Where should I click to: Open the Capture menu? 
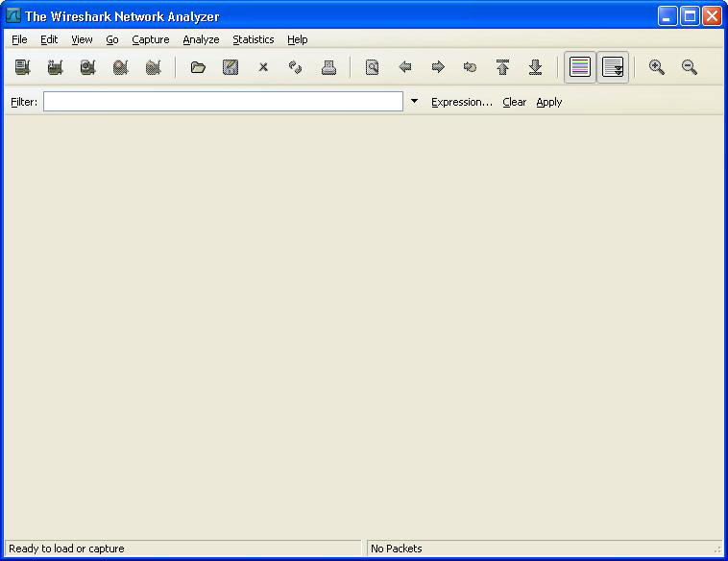151,40
